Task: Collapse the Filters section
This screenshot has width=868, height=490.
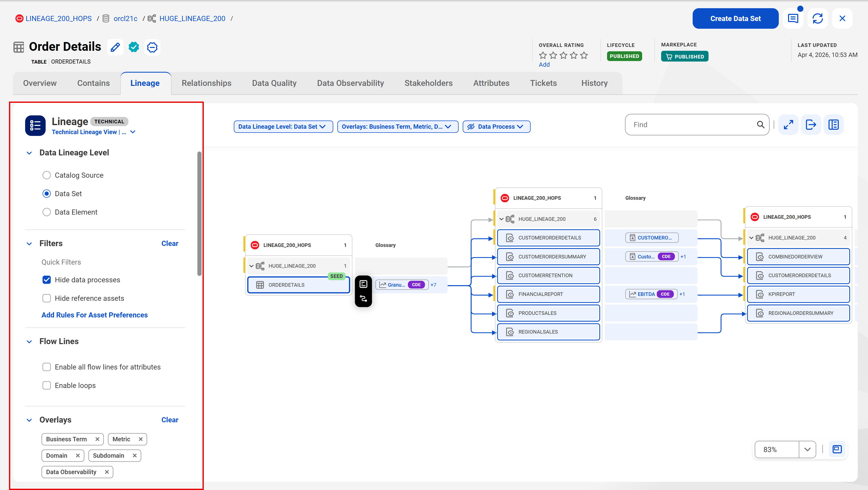Action: point(29,244)
